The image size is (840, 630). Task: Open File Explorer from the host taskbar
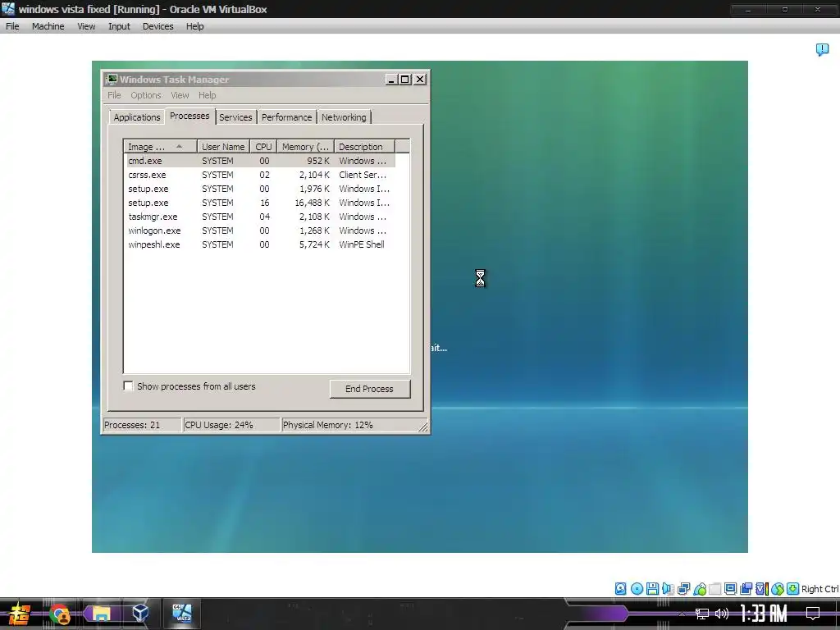click(101, 614)
